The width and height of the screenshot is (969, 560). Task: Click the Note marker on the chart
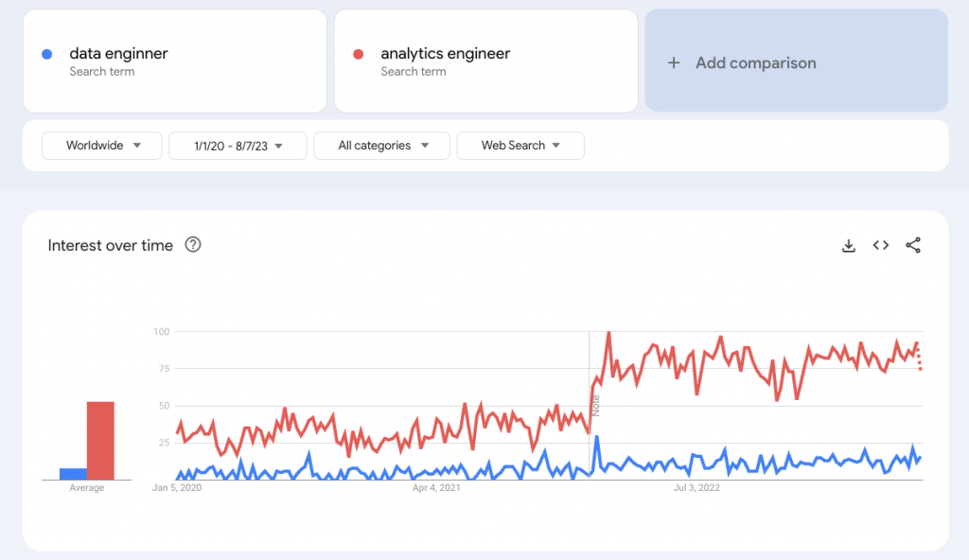(596, 405)
